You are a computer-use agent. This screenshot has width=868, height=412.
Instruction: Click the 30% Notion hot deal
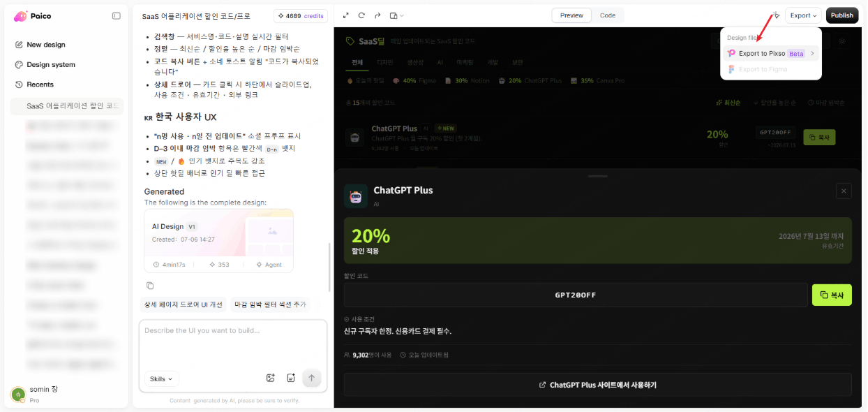pyautogui.click(x=467, y=81)
